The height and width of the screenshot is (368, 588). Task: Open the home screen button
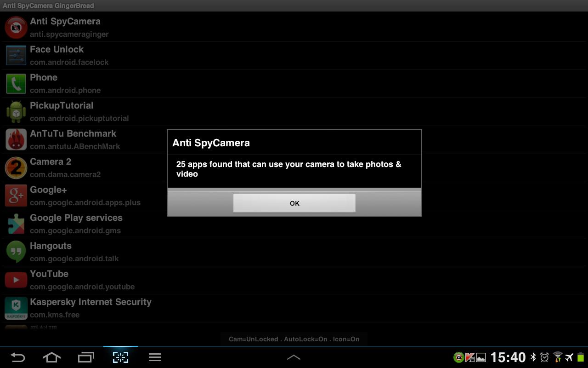click(x=51, y=357)
